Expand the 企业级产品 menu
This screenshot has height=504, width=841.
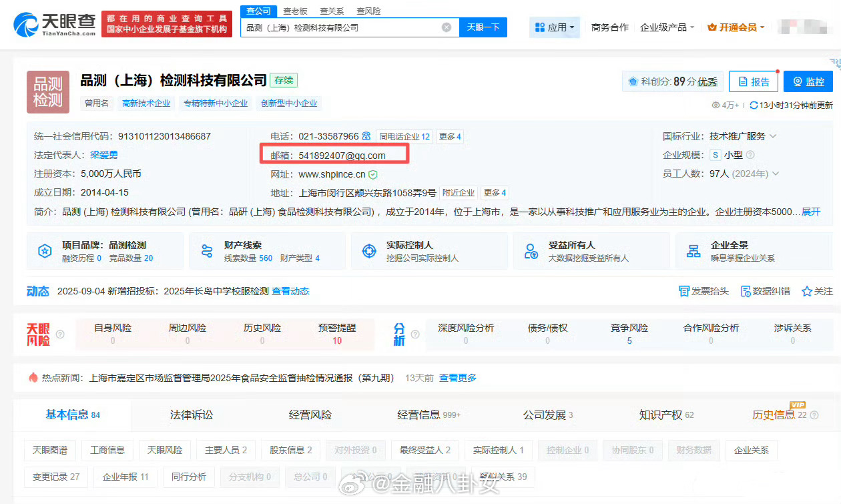pyautogui.click(x=667, y=27)
